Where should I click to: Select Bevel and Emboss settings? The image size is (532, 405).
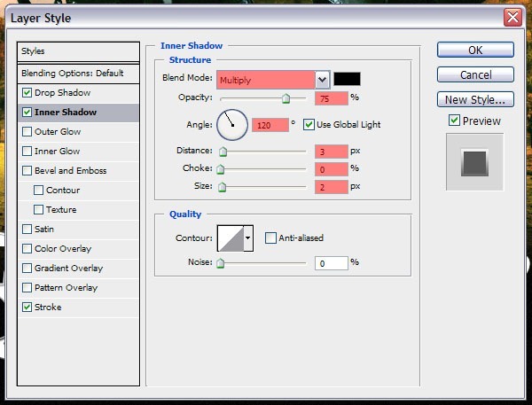[x=70, y=171]
